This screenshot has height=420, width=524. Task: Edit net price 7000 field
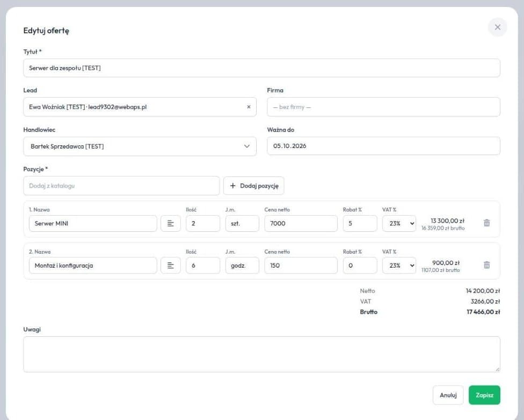tap(301, 223)
